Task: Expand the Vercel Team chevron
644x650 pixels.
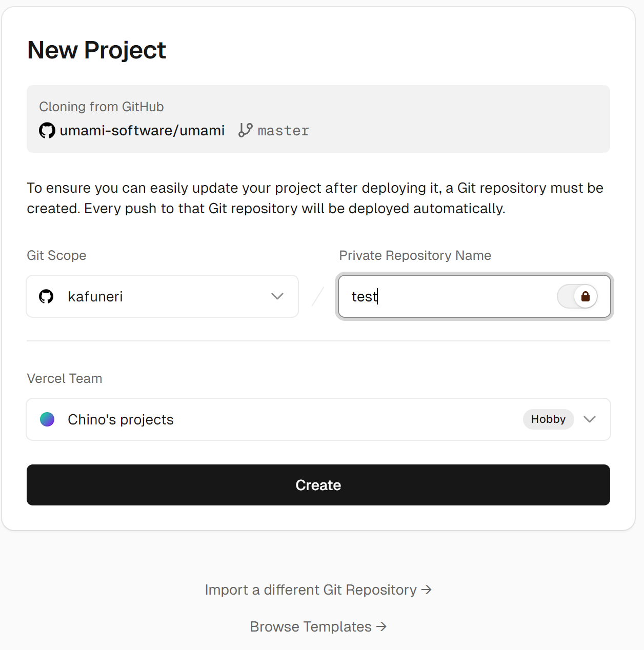Action: (590, 419)
